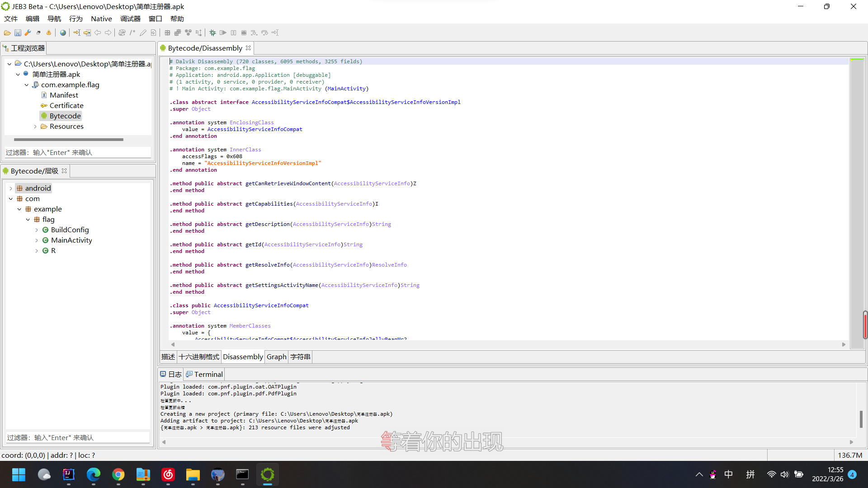Select Manifest in the project tree
Screen dimensions: 868x488
pyautogui.click(x=64, y=95)
